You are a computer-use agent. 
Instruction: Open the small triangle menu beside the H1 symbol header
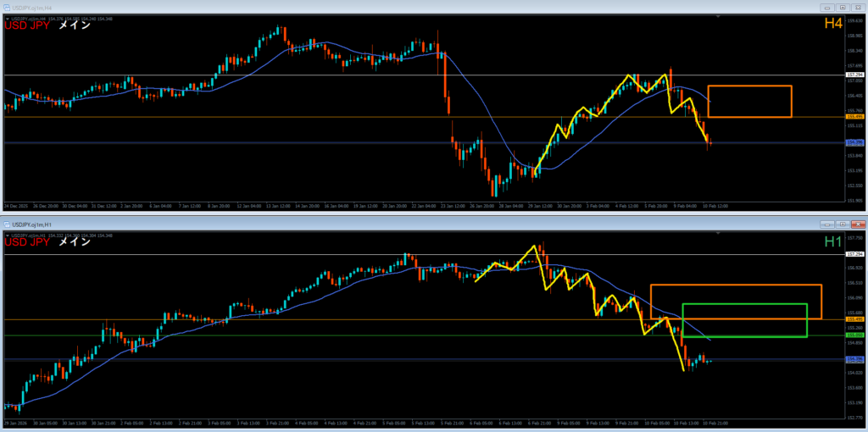pyautogui.click(x=8, y=236)
